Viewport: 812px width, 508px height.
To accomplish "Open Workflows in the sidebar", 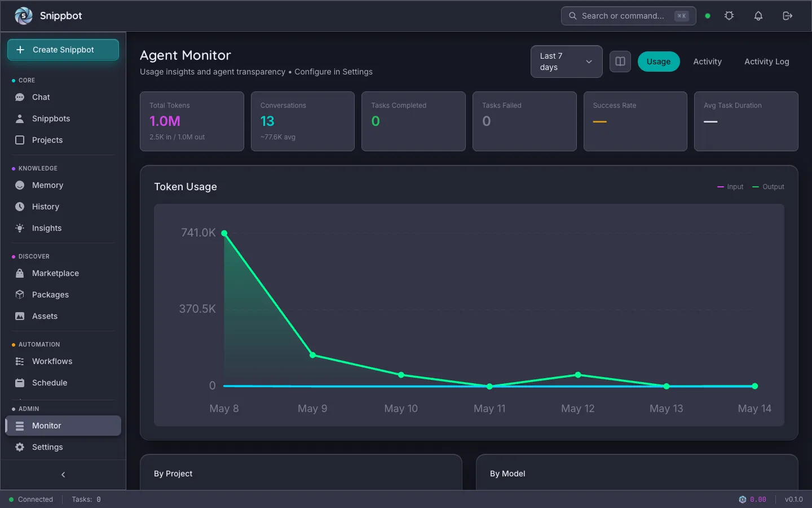I will [63, 361].
